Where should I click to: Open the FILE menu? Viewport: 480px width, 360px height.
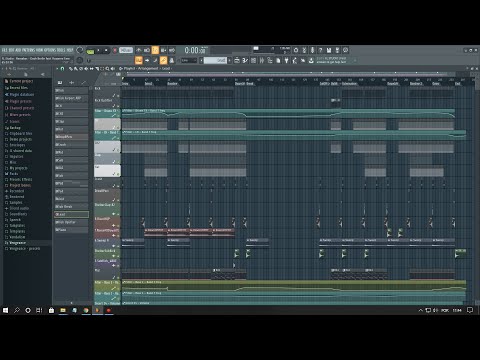coord(4,50)
